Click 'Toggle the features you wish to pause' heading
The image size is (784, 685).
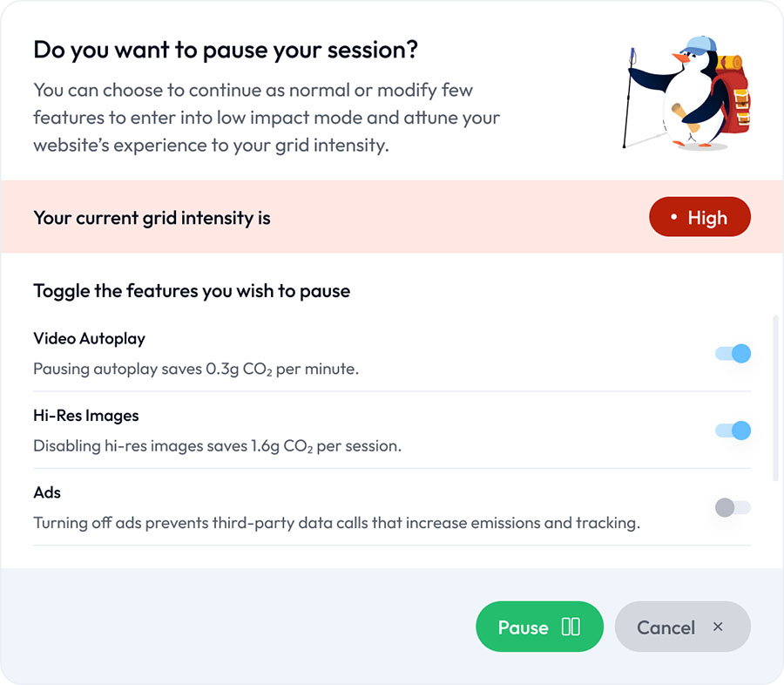pyautogui.click(x=192, y=291)
